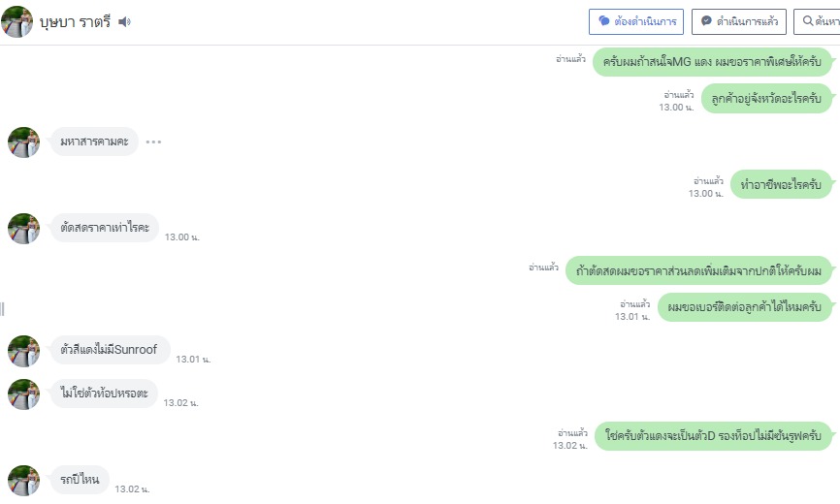
Task: Click the received message ตัดสดราคาเท่าไรคะ
Action: coord(105,229)
